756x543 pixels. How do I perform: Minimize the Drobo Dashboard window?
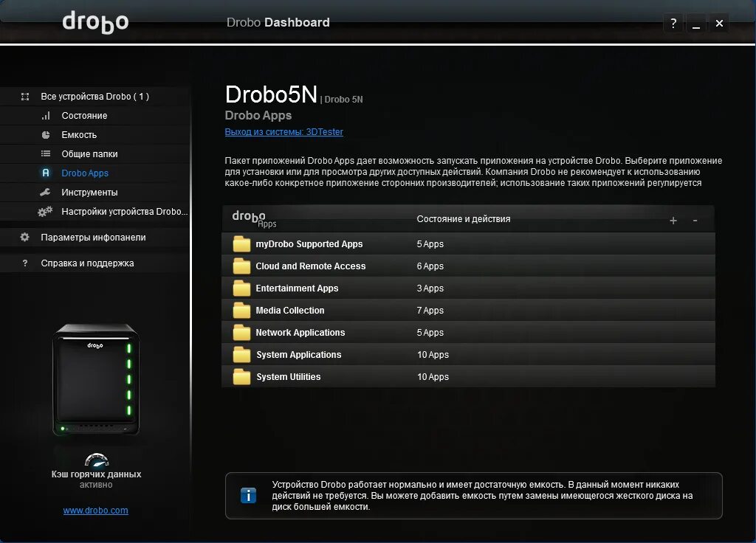click(696, 23)
